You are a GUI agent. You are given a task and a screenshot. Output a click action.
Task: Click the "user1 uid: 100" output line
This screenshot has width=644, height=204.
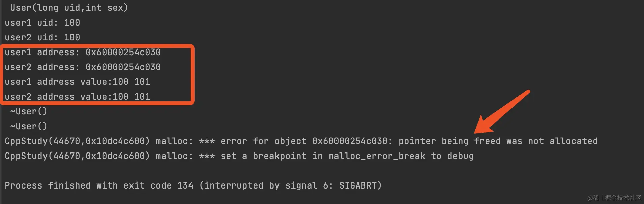coord(42,23)
